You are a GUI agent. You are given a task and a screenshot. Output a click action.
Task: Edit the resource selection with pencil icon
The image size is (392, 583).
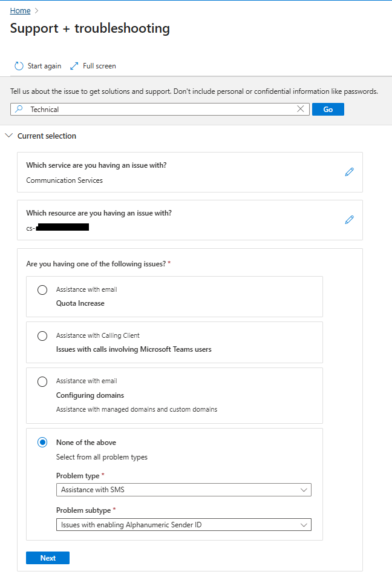pos(349,220)
